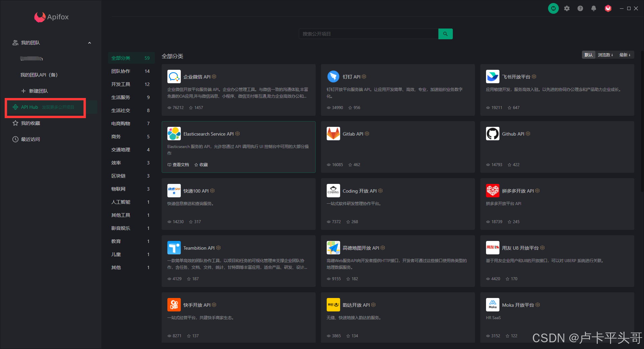Select the 影音娱乐 category
The image size is (644, 349).
(x=131, y=228)
